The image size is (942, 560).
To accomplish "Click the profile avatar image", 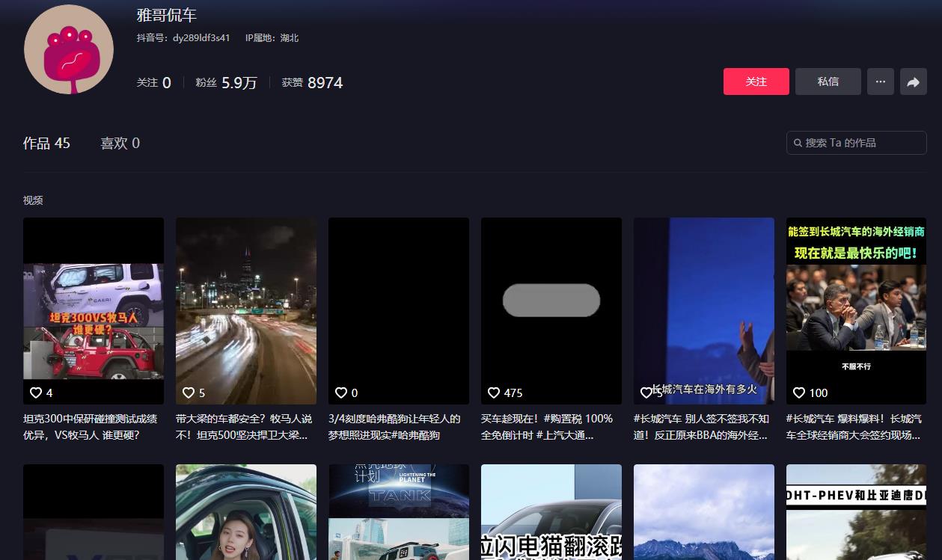I will [69, 49].
